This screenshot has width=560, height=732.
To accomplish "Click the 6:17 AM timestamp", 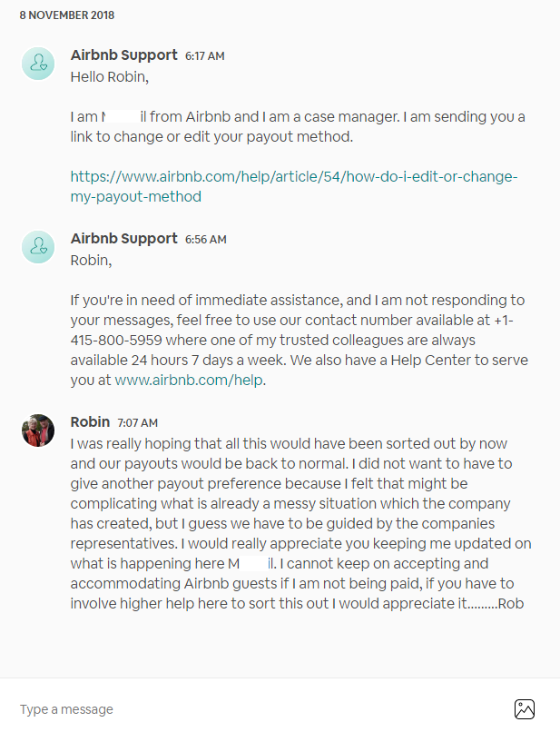I will pyautogui.click(x=204, y=56).
